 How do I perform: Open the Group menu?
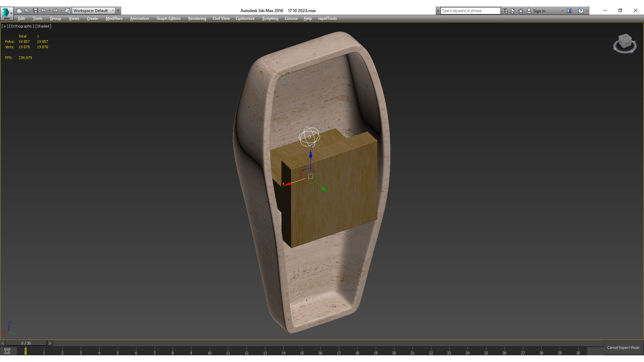pyautogui.click(x=55, y=18)
